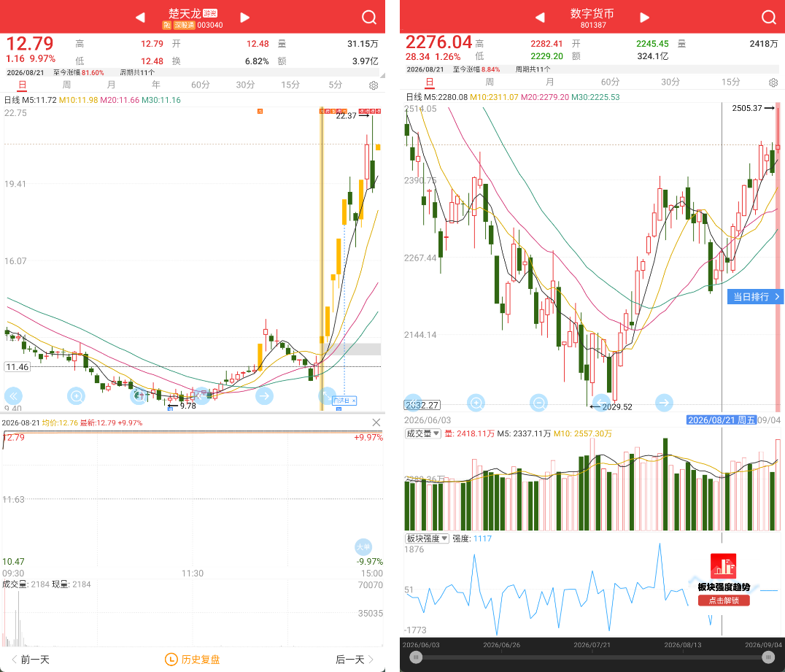Open search in the 楚天龙 panel
The width and height of the screenshot is (785, 672).
(369, 18)
